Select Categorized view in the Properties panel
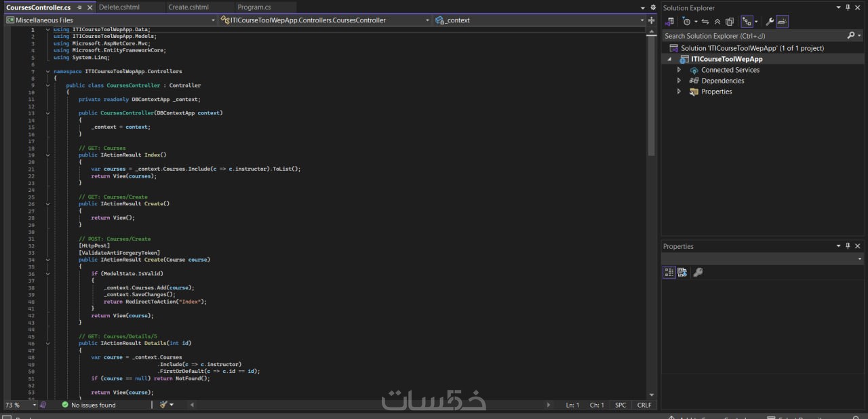The height and width of the screenshot is (419, 868). pos(669,272)
